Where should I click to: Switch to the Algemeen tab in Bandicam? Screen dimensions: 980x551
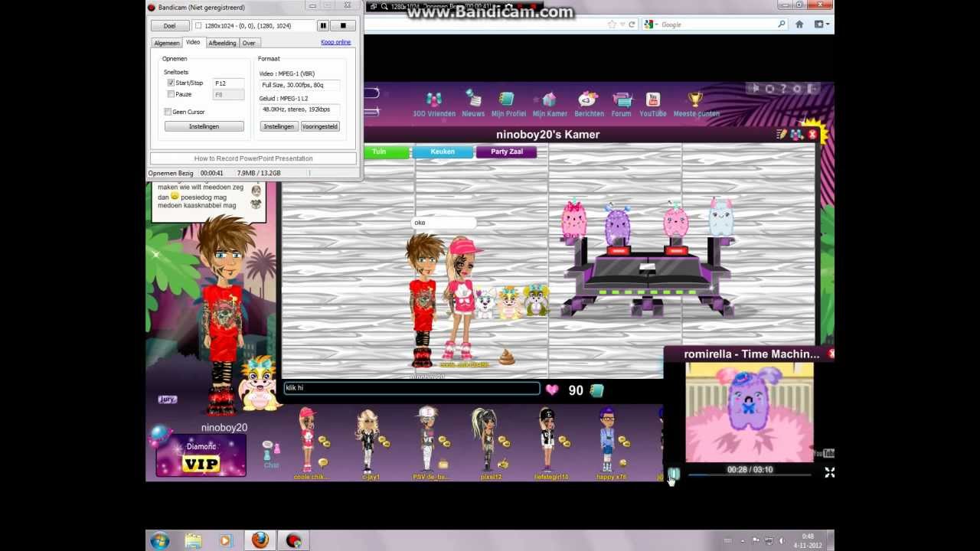(x=166, y=43)
